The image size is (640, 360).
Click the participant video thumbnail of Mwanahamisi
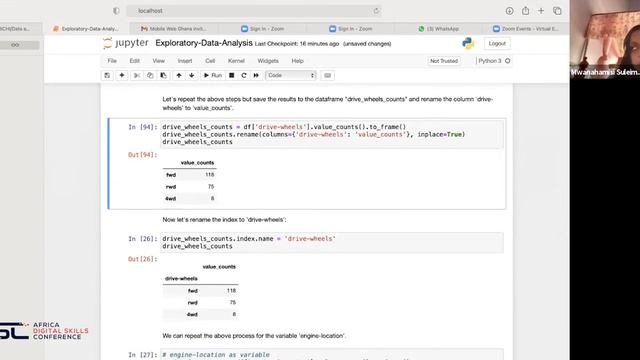[x=605, y=39]
